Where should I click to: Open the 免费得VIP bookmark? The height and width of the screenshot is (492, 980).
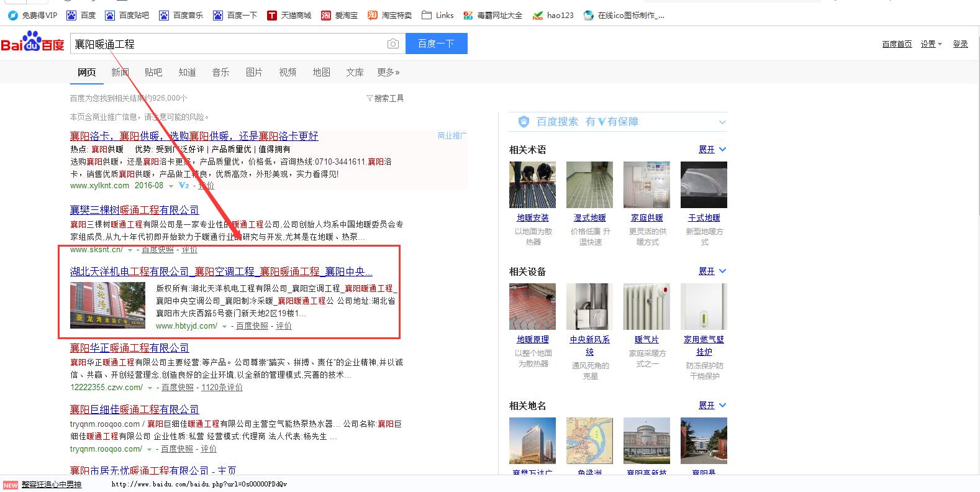click(x=32, y=15)
